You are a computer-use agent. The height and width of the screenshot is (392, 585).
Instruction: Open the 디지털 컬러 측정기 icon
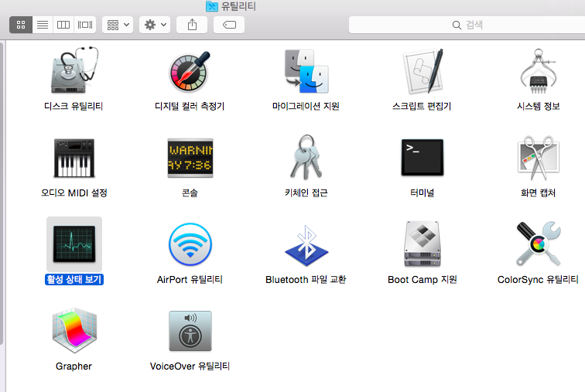(190, 73)
